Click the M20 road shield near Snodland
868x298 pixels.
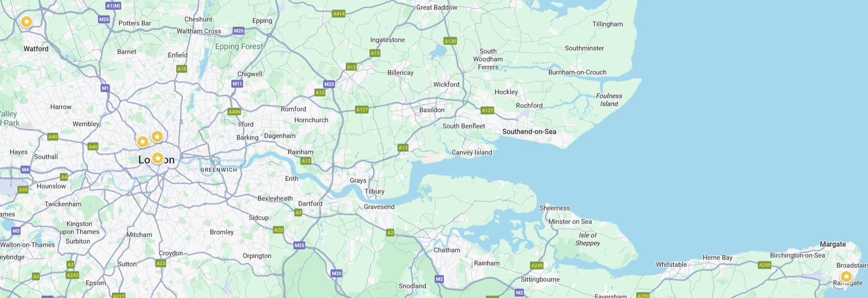click(337, 273)
